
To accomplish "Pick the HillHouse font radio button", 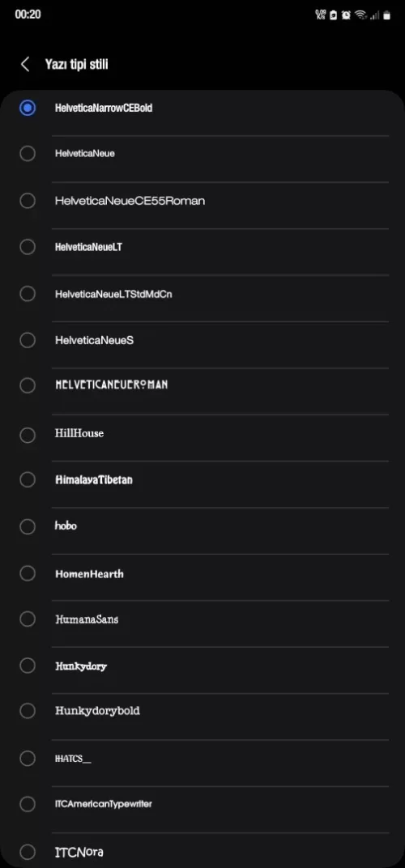I will click(28, 435).
